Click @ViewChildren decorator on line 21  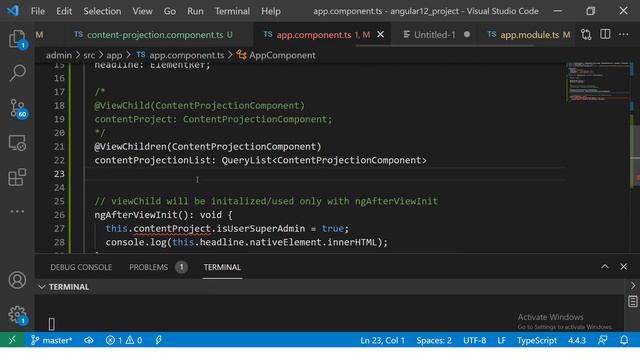[131, 147]
